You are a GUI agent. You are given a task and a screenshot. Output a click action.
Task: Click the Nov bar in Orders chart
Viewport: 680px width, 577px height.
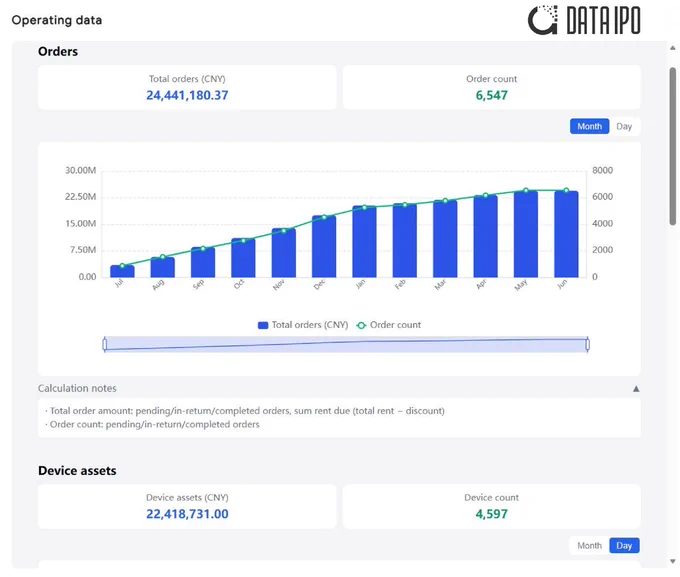(284, 252)
